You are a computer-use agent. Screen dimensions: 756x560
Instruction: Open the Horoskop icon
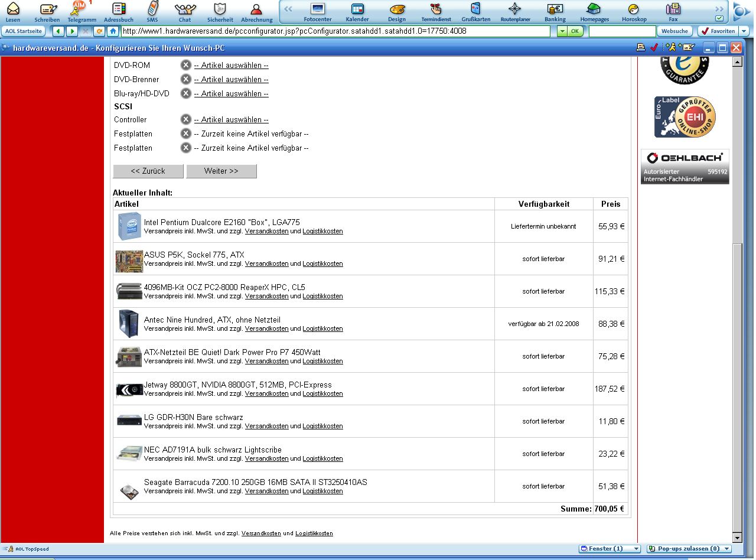click(634, 11)
